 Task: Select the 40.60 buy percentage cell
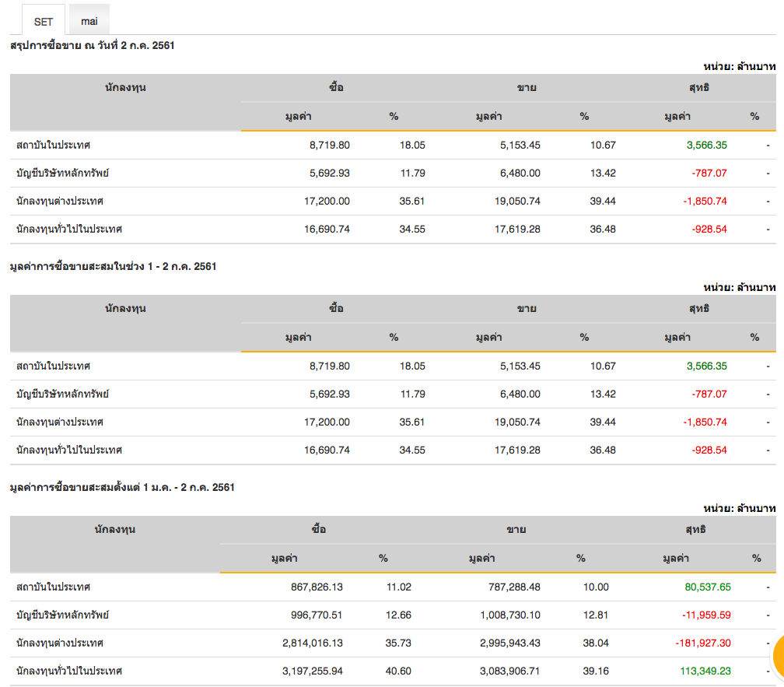click(398, 671)
